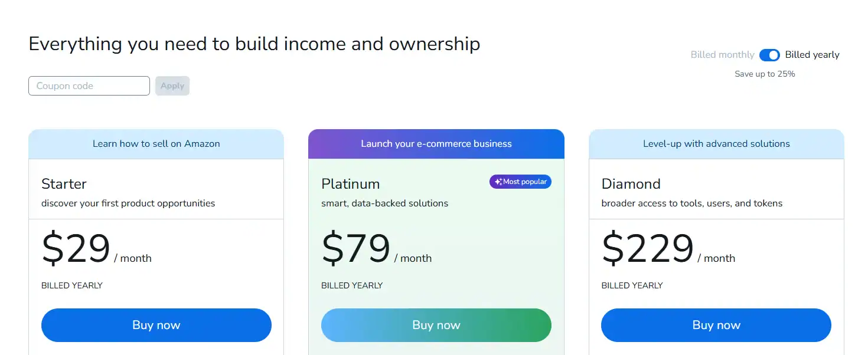Click the Learn how to sell on Amazon header
The height and width of the screenshot is (355, 868).
click(156, 144)
